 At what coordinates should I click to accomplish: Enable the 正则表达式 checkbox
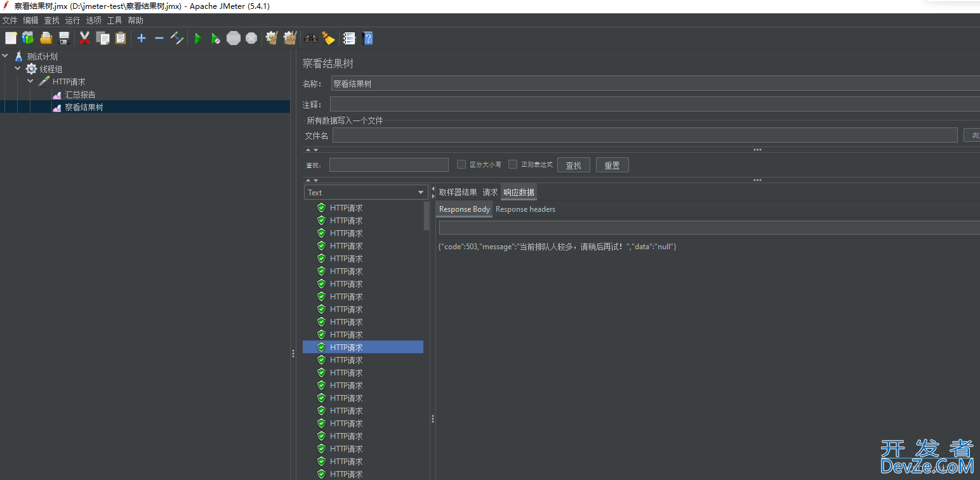point(513,164)
